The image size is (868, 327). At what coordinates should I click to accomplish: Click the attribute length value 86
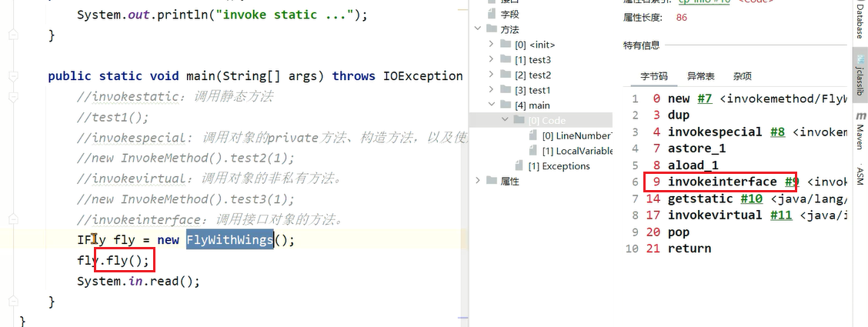(x=682, y=18)
